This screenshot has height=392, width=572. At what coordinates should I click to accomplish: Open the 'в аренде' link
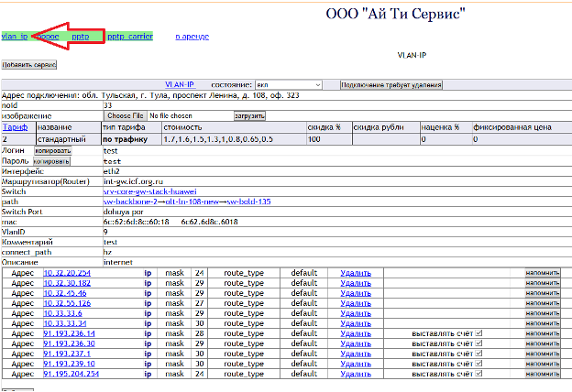coord(192,37)
